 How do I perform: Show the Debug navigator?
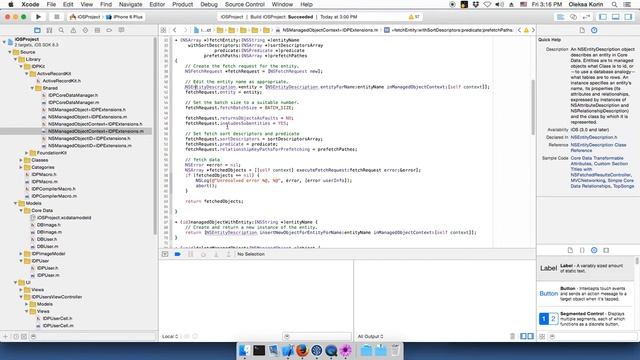click(97, 30)
